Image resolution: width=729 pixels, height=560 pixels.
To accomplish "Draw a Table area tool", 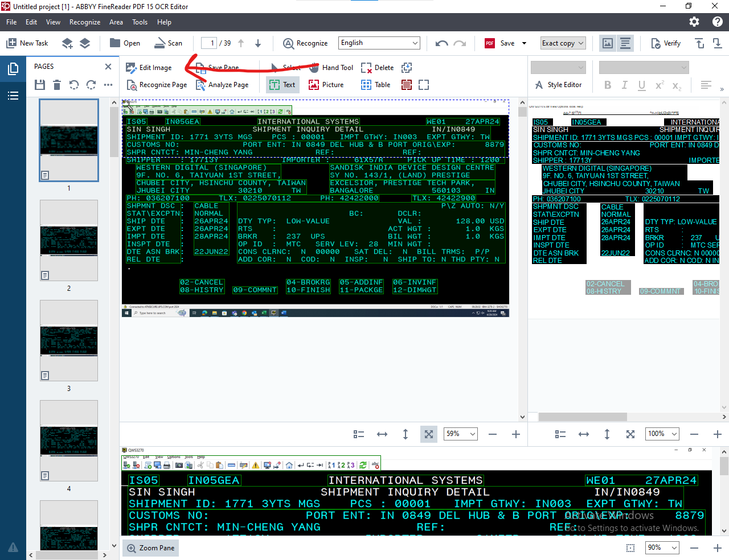I will [375, 85].
